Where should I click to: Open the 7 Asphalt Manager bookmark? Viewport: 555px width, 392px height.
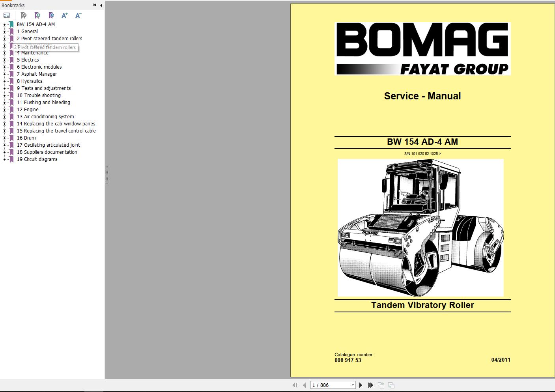coord(37,74)
